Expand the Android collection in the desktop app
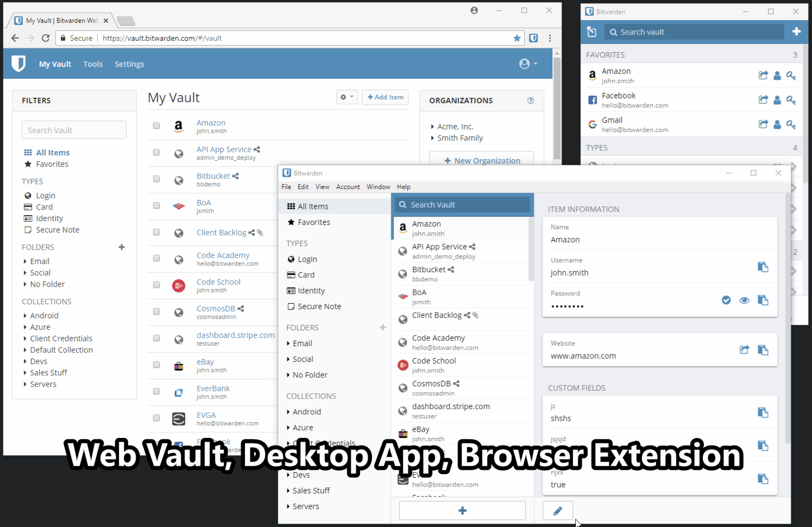This screenshot has height=527, width=812. point(306,412)
